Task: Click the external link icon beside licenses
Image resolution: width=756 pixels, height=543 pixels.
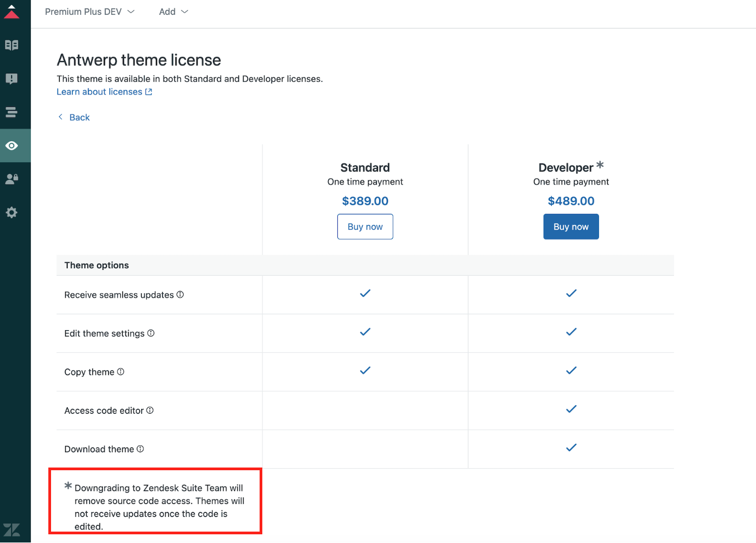Action: 149,92
